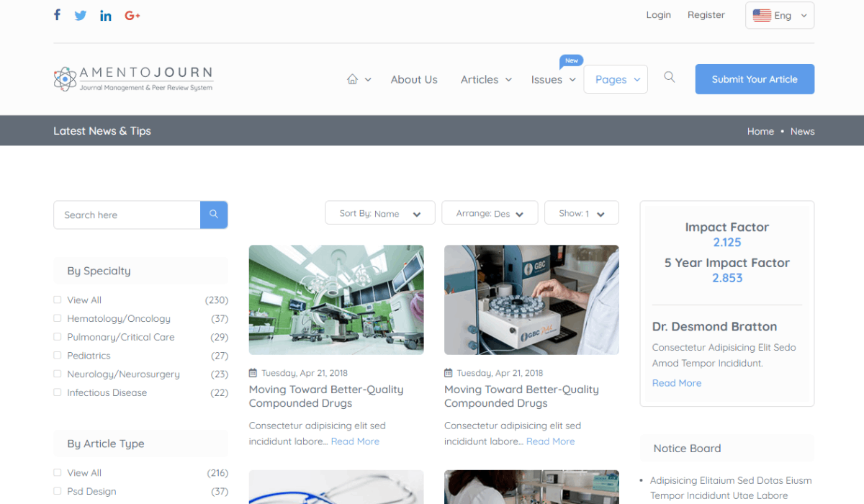Image resolution: width=864 pixels, height=504 pixels.
Task: Click Read More on second article
Action: [550, 441]
